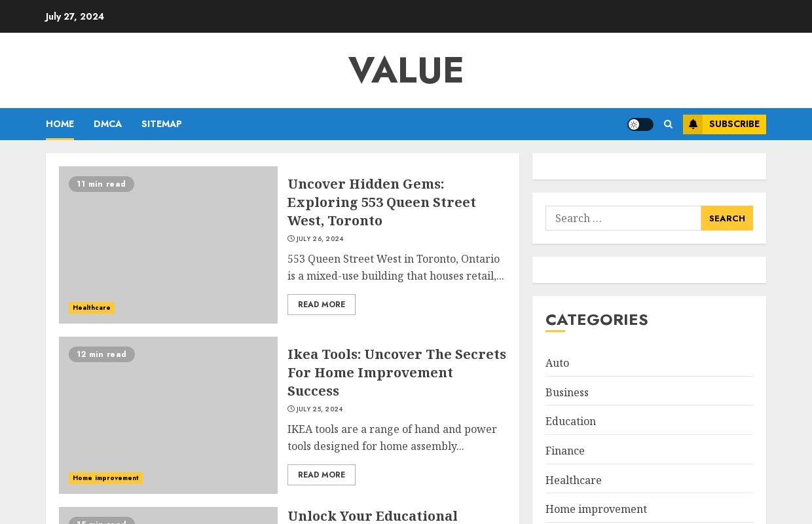
Task: Open the 553 Queen Street West article title
Action: pyautogui.click(x=382, y=202)
